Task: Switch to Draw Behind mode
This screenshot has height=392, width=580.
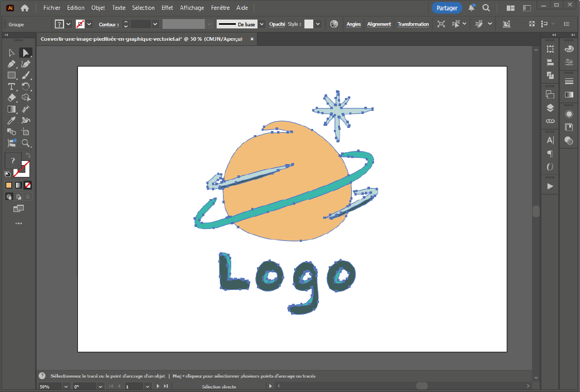Action: pos(19,197)
